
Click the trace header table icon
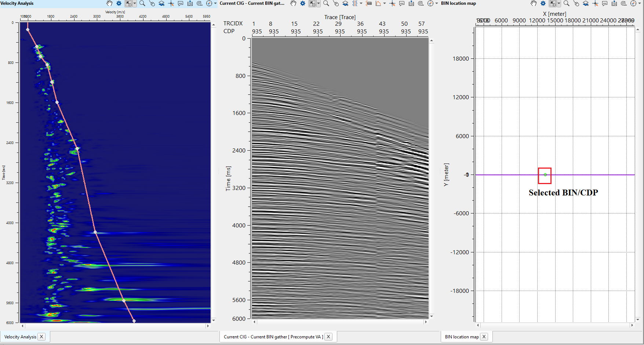369,3
